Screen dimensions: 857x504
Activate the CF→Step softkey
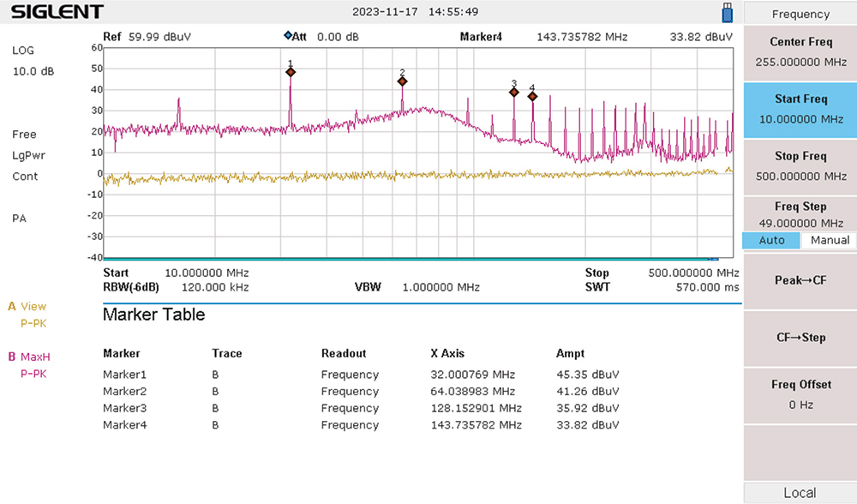(x=799, y=338)
